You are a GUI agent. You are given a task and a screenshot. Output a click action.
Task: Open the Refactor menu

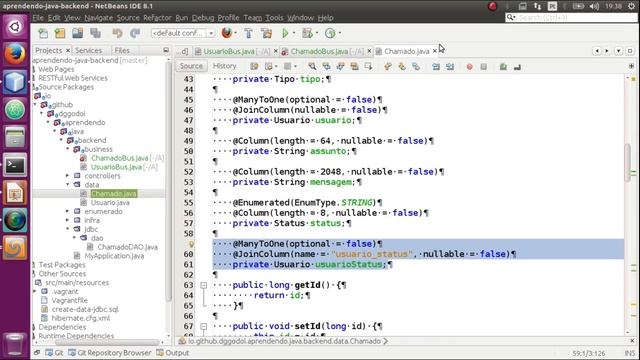pyautogui.click(x=157, y=18)
